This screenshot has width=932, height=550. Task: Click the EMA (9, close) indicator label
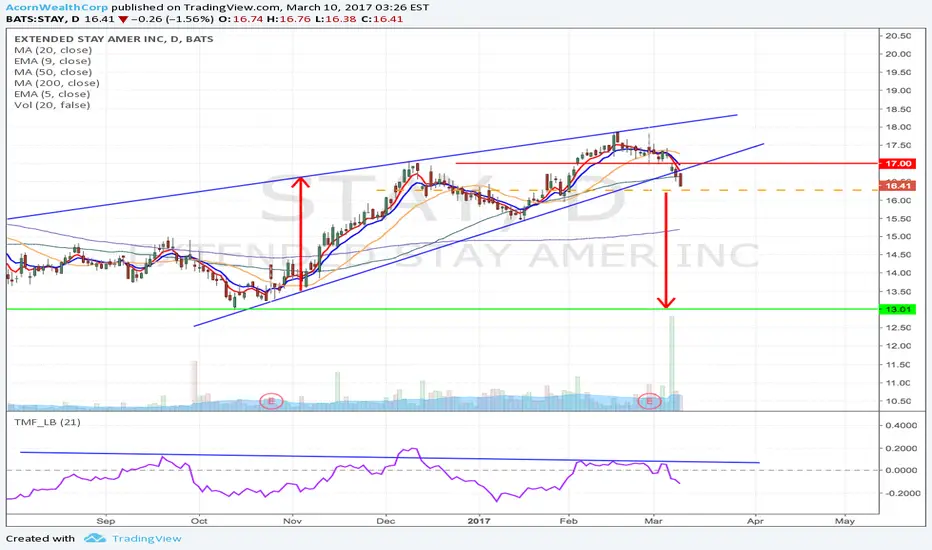click(53, 61)
